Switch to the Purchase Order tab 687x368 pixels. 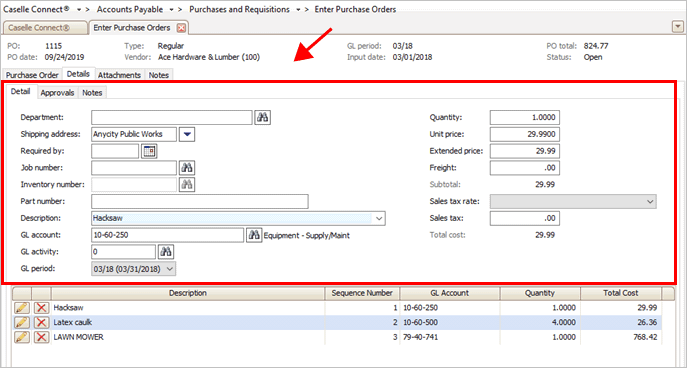pyautogui.click(x=32, y=75)
